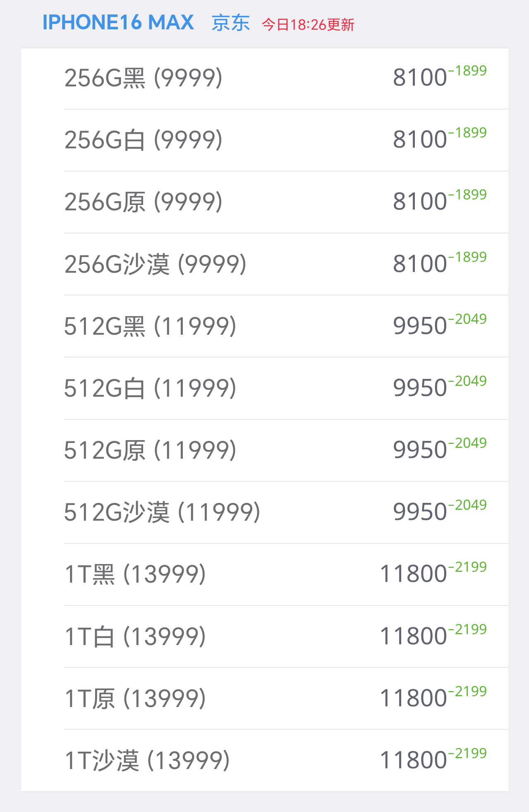Open the 256G原 (9999) entry
This screenshot has width=529, height=812.
(143, 202)
